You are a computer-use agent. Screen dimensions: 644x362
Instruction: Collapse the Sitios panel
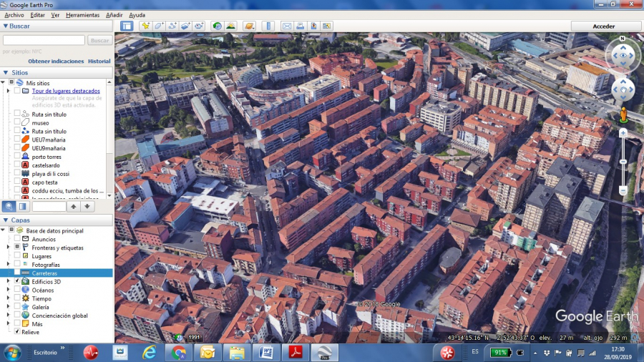tap(5, 73)
